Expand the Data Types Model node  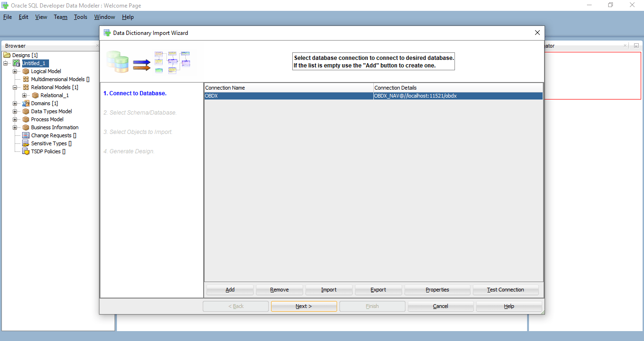15,111
